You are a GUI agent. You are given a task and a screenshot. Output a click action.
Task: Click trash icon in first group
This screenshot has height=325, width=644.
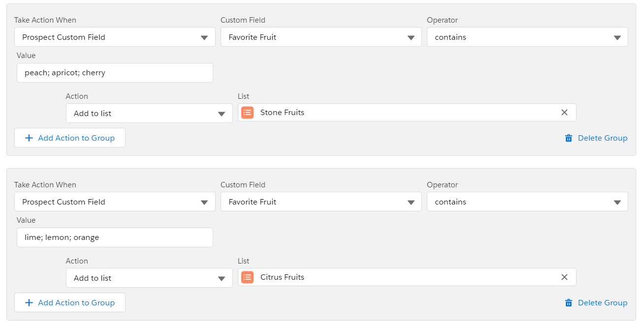pos(569,138)
